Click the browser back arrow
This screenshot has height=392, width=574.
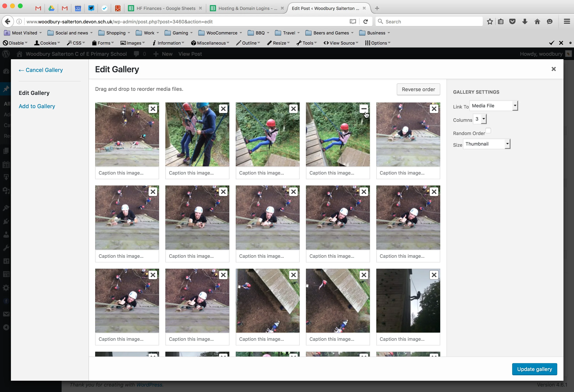pyautogui.click(x=8, y=21)
